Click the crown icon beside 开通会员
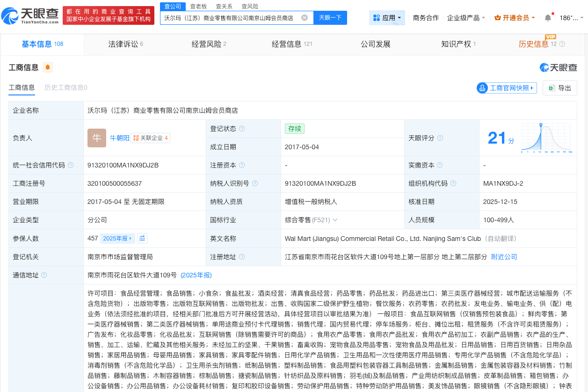The height and width of the screenshot is (392, 588). pos(498,18)
